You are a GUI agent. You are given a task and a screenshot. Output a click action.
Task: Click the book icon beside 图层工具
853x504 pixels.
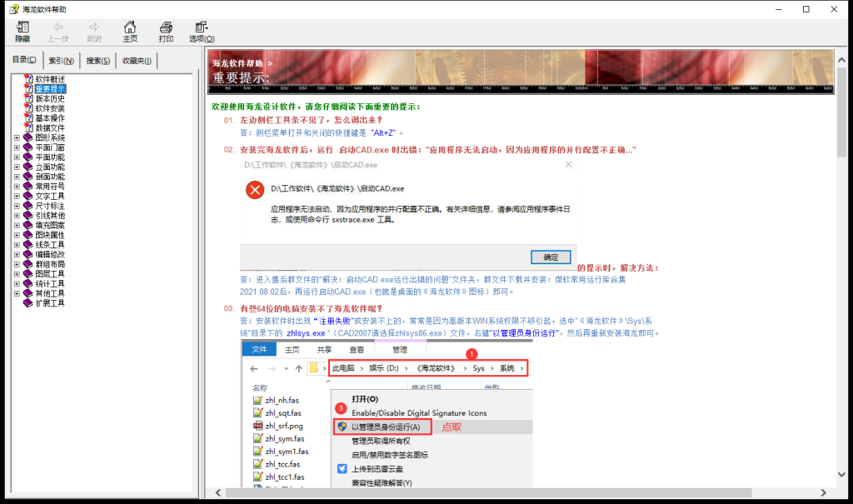pos(28,274)
